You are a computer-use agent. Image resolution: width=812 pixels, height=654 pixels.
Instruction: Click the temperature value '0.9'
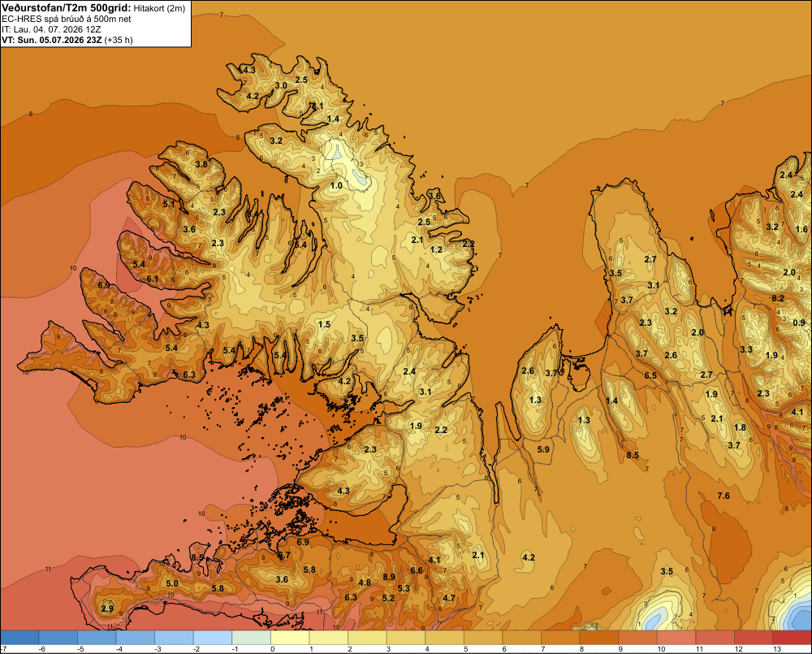[x=799, y=323]
